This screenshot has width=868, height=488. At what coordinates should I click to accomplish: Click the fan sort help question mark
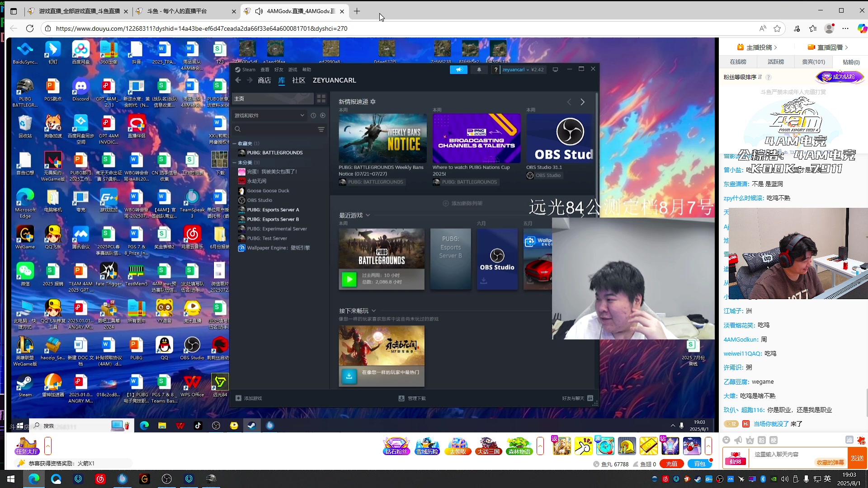pos(768,77)
